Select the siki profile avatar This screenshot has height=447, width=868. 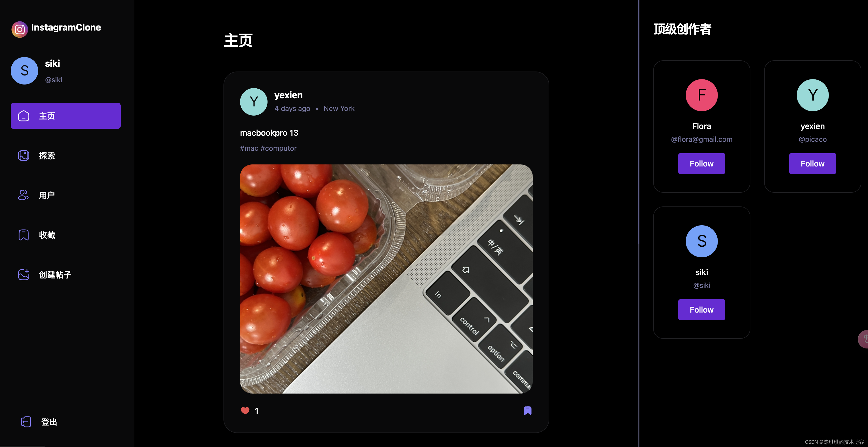[24, 70]
